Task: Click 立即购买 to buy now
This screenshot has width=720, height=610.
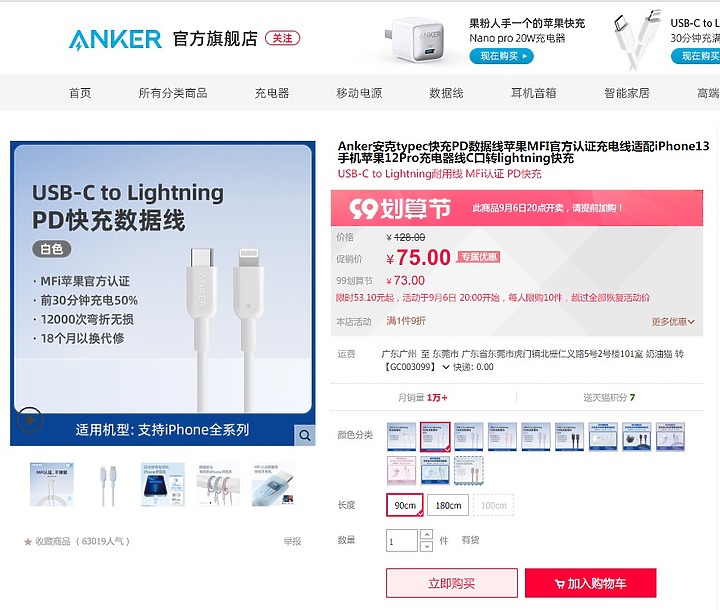Action: coord(452,583)
